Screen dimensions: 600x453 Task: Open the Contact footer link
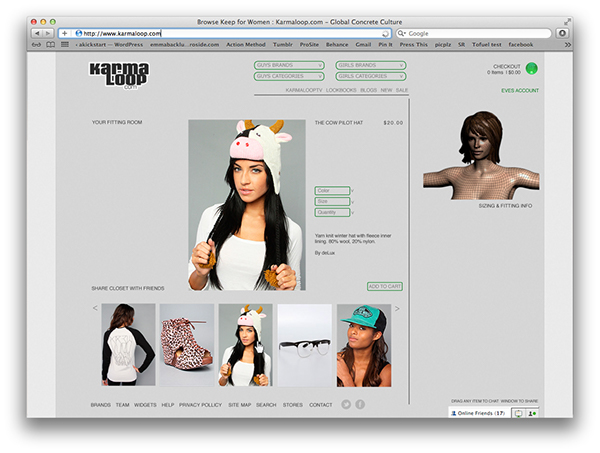click(321, 405)
